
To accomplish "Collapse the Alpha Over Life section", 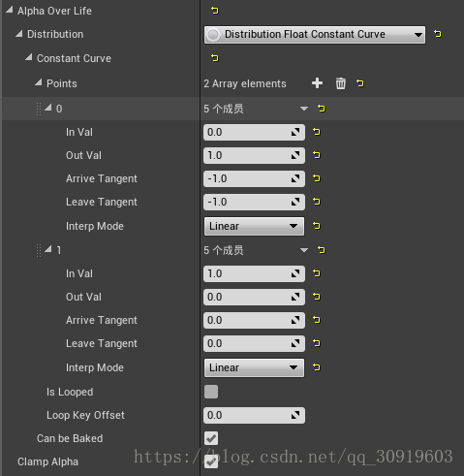I will tap(10, 11).
